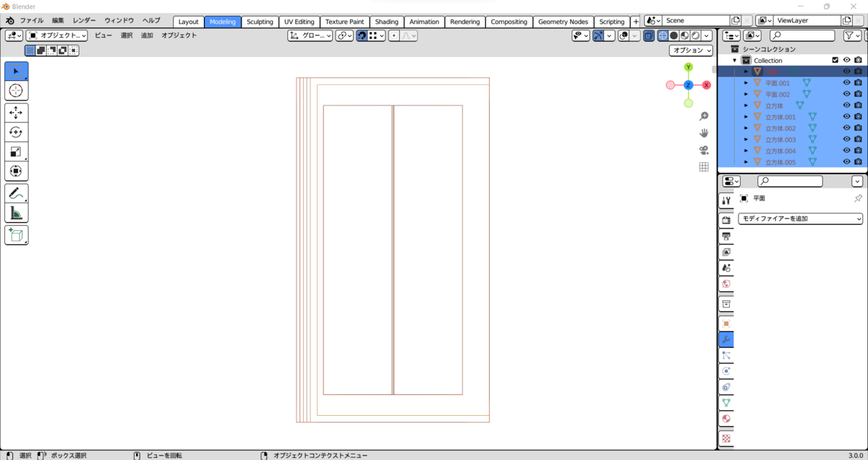Screen dimensions: 868x460
Task: Activate the Scale tool
Action: click(x=16, y=152)
